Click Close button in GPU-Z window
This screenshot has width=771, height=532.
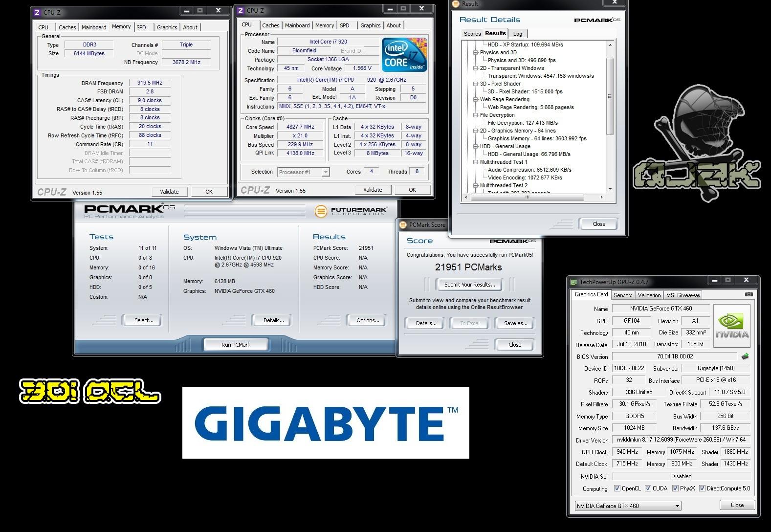737,505
